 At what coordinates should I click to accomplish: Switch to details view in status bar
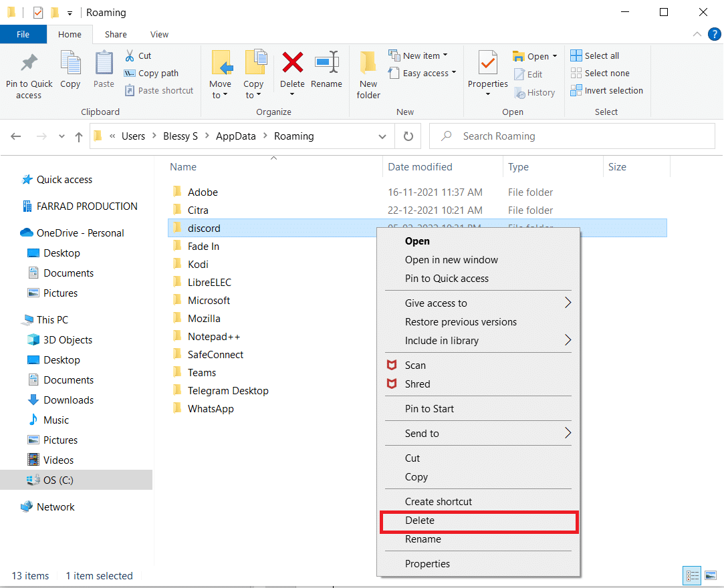click(x=692, y=575)
